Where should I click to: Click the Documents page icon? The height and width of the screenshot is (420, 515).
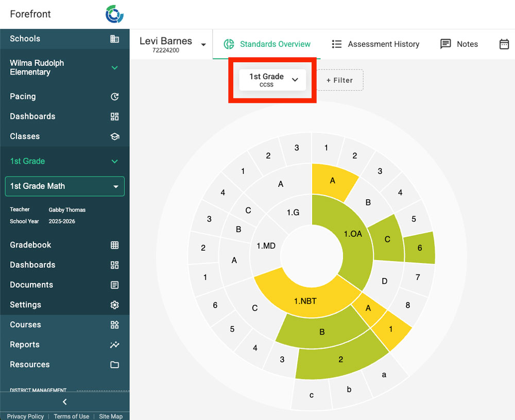click(114, 285)
